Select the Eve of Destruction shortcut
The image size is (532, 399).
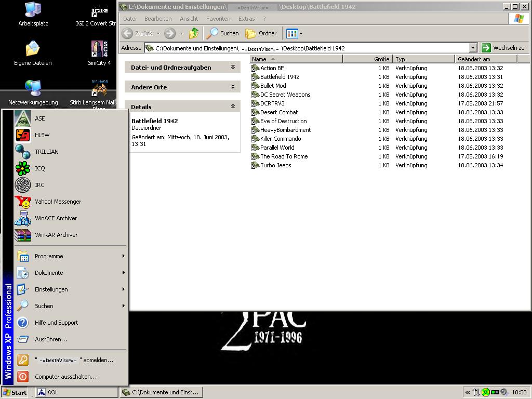279,121
